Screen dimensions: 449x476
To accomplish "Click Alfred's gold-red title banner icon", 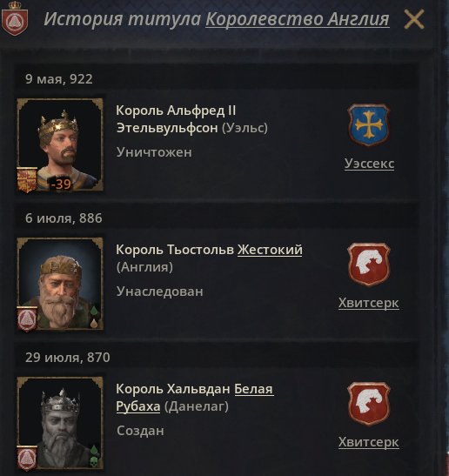I will click(x=27, y=180).
